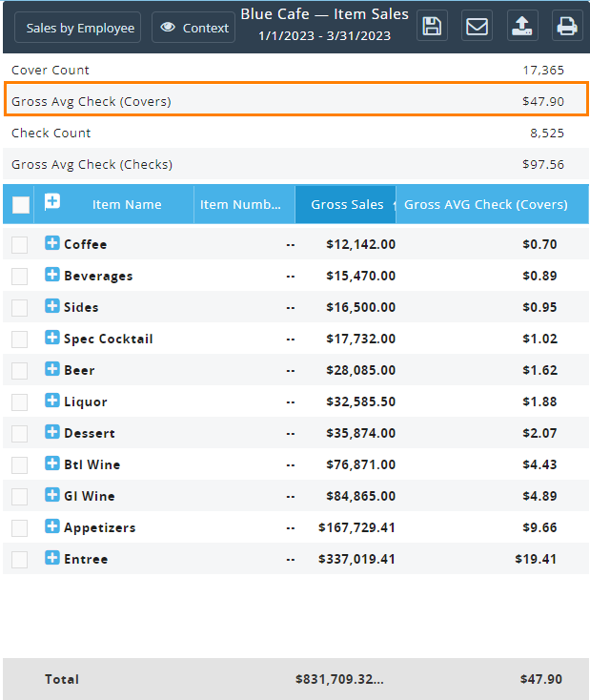Click the 17,365 cover count value
Viewport: 590px width, 700px height.
pos(543,70)
